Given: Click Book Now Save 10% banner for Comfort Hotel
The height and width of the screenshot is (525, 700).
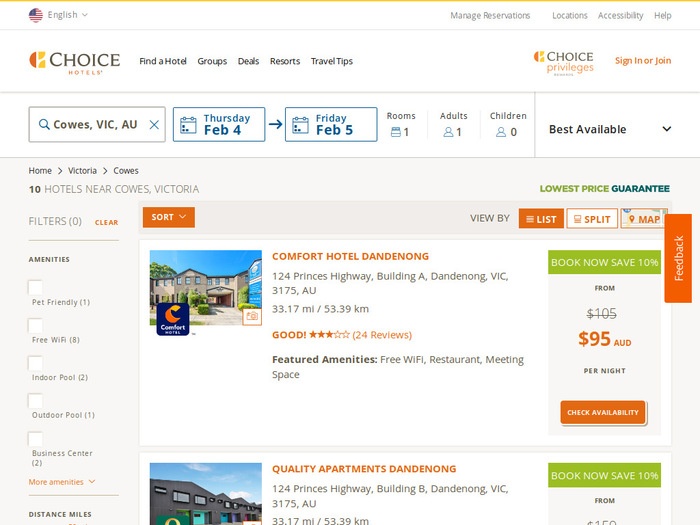Looking at the screenshot, I should pyautogui.click(x=604, y=262).
